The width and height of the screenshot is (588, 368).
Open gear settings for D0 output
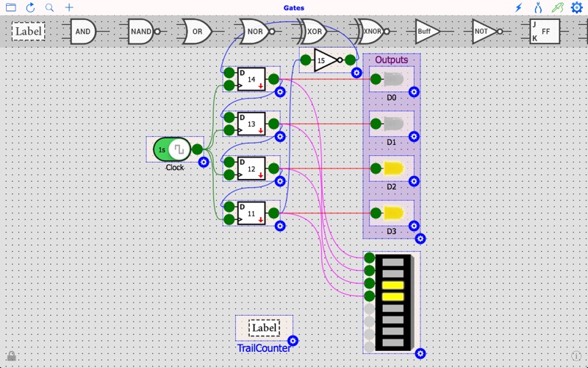[x=414, y=92]
